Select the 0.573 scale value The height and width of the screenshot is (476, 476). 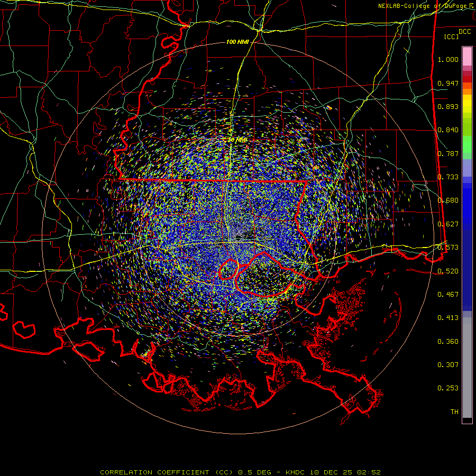[448, 248]
